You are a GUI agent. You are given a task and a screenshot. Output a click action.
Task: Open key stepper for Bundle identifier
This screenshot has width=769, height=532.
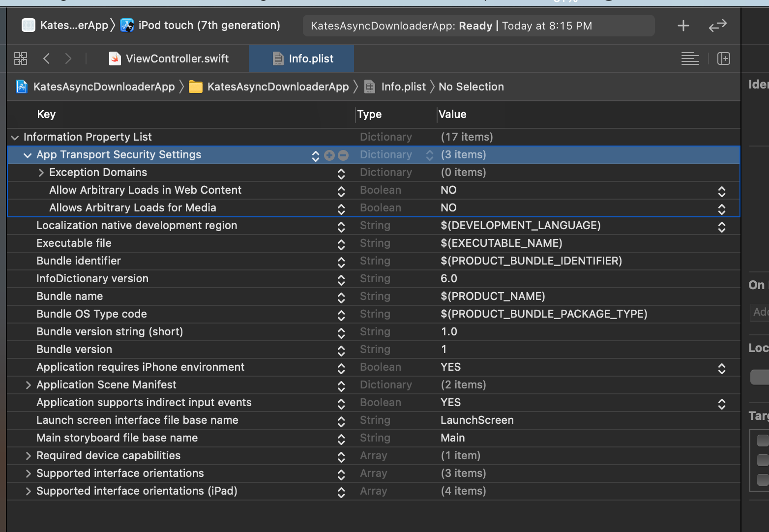(x=341, y=262)
